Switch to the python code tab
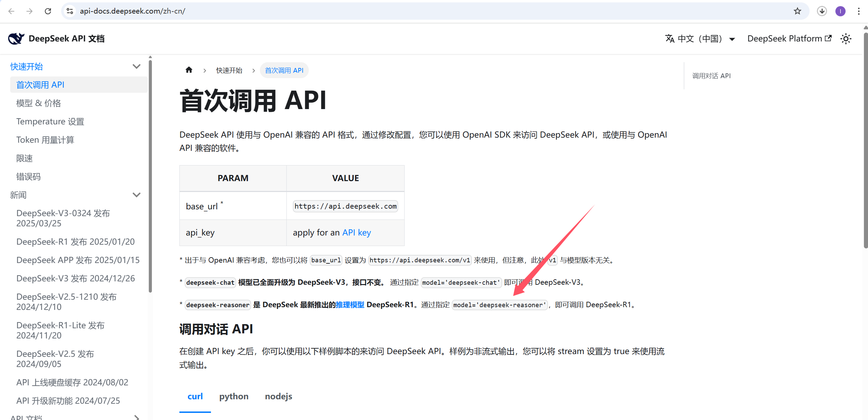This screenshot has height=420, width=868. pyautogui.click(x=234, y=396)
